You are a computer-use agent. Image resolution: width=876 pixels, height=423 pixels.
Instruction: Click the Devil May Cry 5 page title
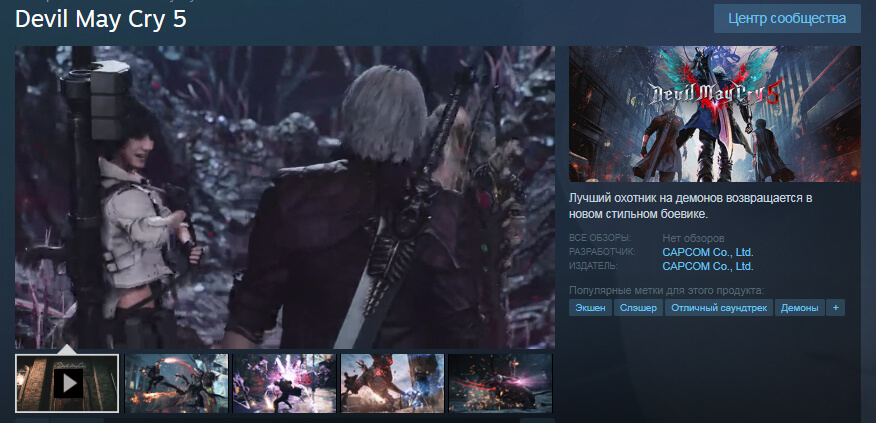tap(101, 20)
